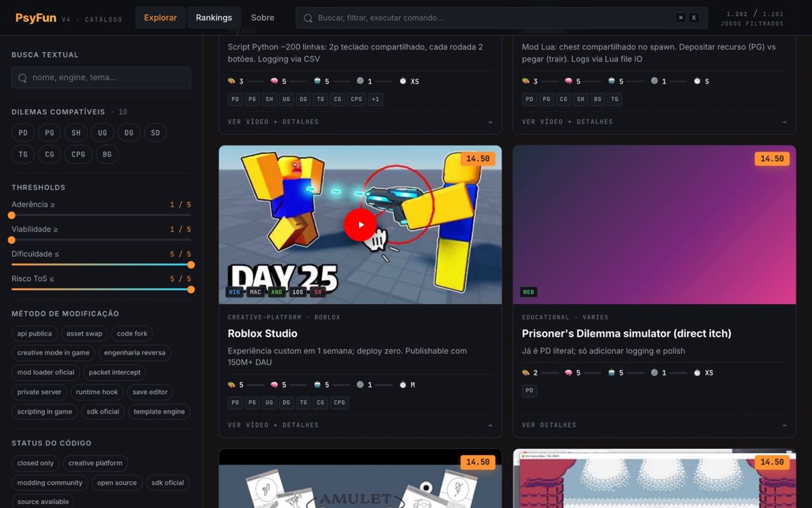Click the palette score icon on Prisoner's Dilemma card
Image resolution: width=812 pixels, height=508 pixels.
526,373
